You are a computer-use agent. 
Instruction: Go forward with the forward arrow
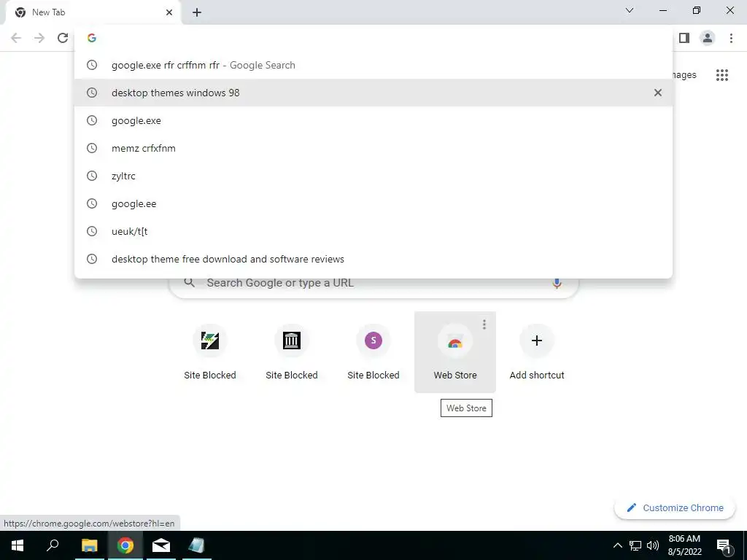point(39,38)
